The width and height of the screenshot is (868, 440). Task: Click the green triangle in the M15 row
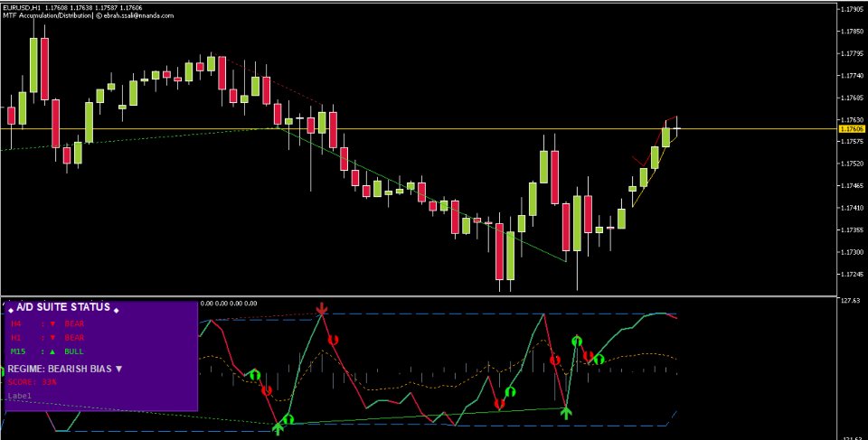(x=52, y=351)
